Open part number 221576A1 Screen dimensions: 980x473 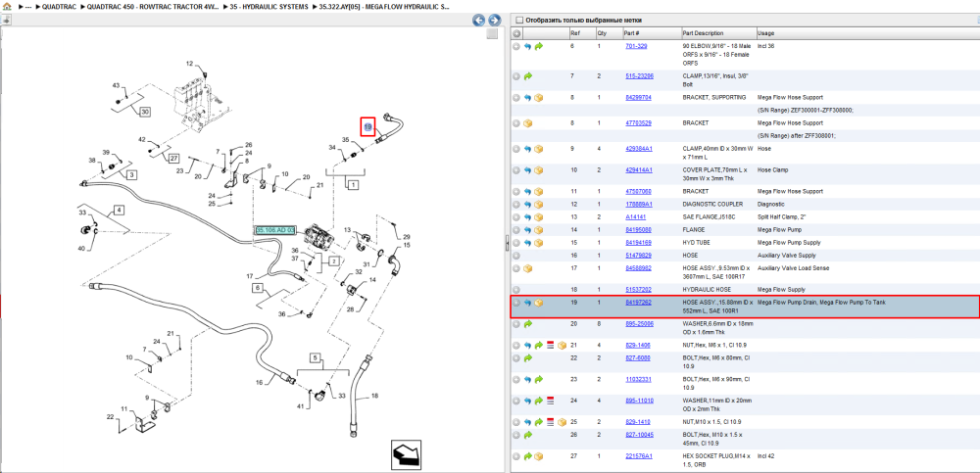pos(639,456)
